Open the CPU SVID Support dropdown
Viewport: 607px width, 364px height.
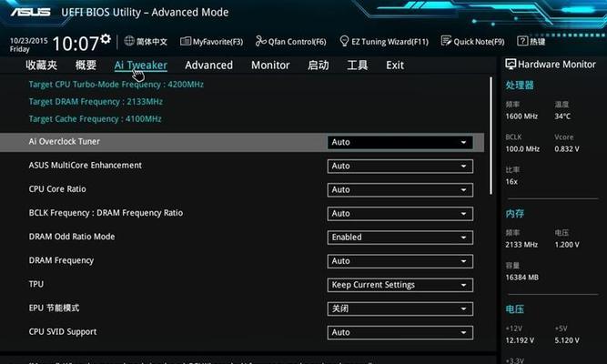tap(400, 333)
